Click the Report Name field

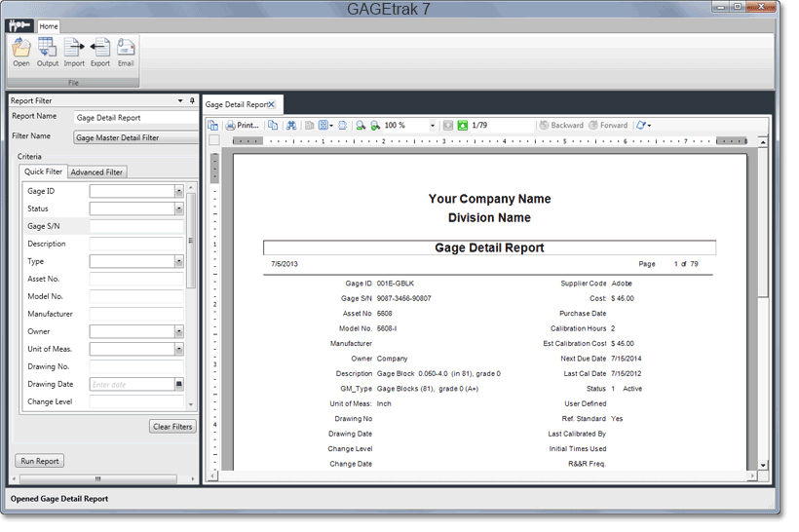pyautogui.click(x=136, y=118)
